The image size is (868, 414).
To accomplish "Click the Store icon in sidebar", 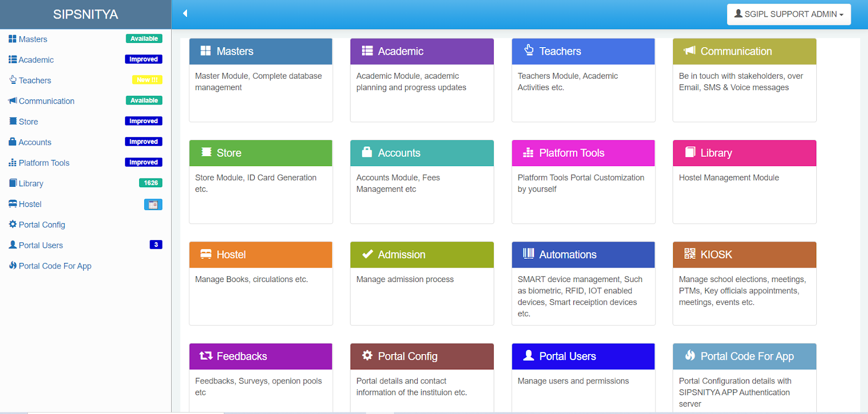I will 13,121.
